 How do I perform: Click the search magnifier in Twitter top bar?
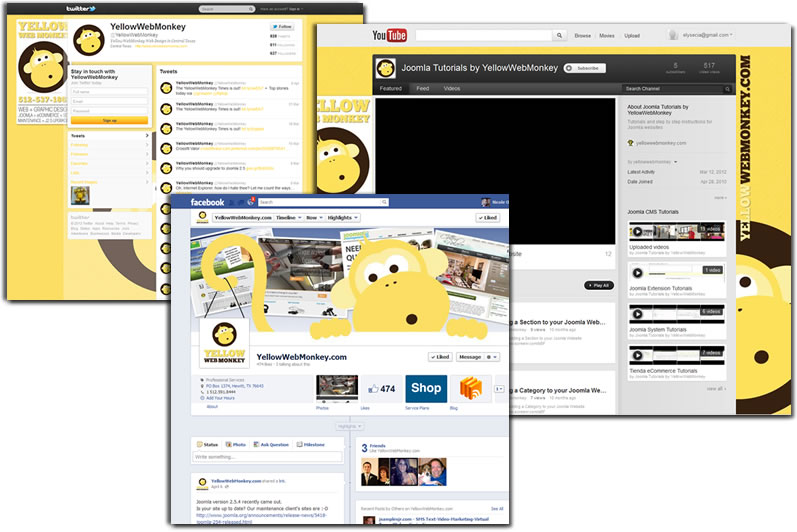click(251, 9)
